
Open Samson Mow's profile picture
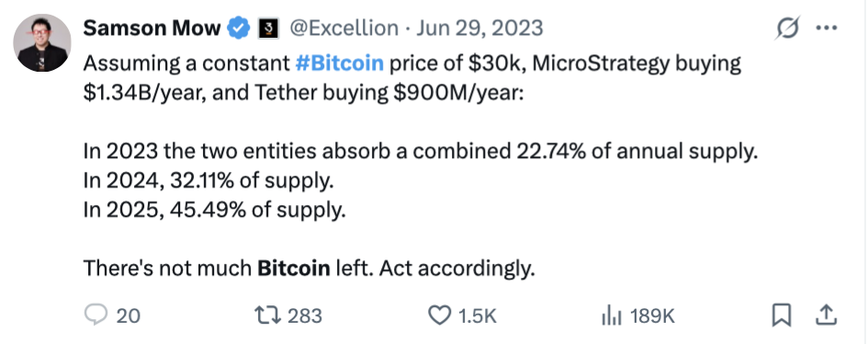[x=42, y=42]
